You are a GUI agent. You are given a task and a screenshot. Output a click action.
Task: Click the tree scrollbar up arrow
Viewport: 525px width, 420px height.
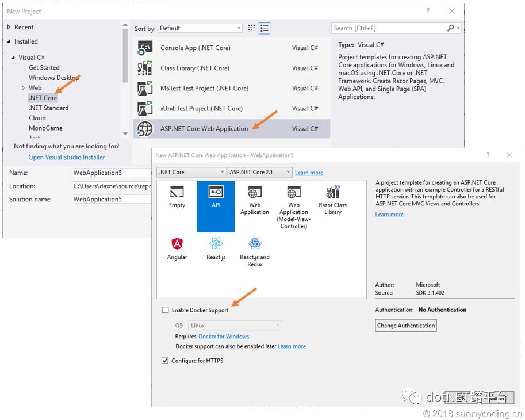(125, 24)
